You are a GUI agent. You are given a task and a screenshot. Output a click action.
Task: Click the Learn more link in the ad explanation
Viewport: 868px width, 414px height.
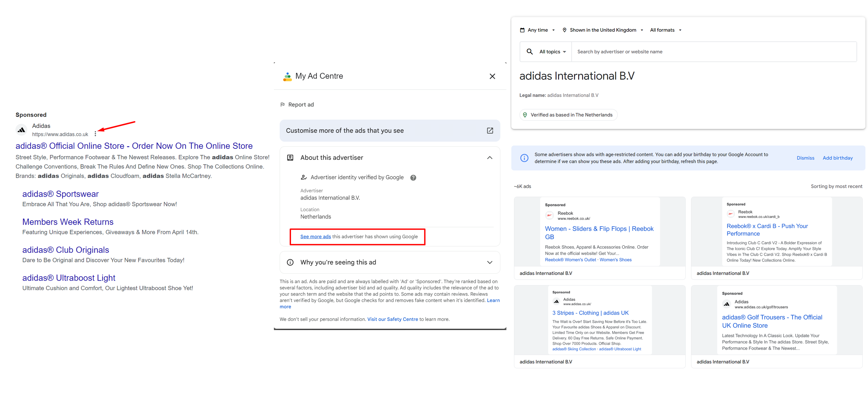click(x=493, y=300)
